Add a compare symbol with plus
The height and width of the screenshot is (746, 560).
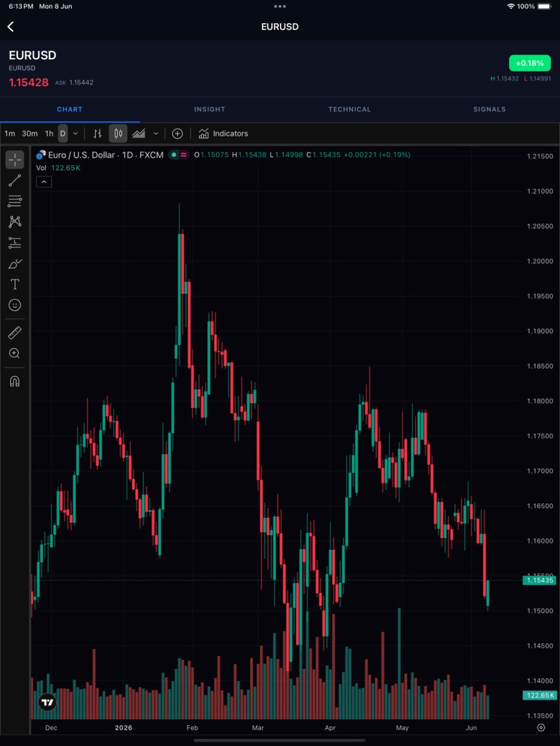coord(178,134)
